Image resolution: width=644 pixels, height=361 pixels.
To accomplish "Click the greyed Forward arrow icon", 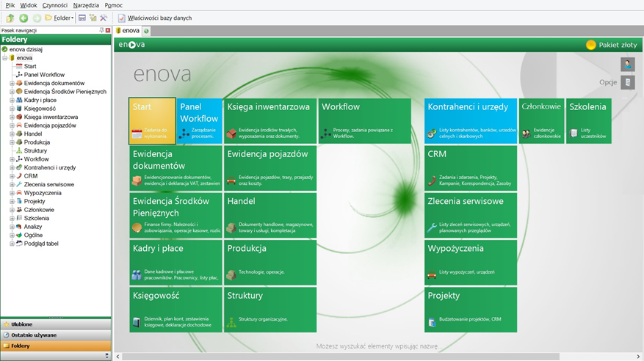I will 37,18.
